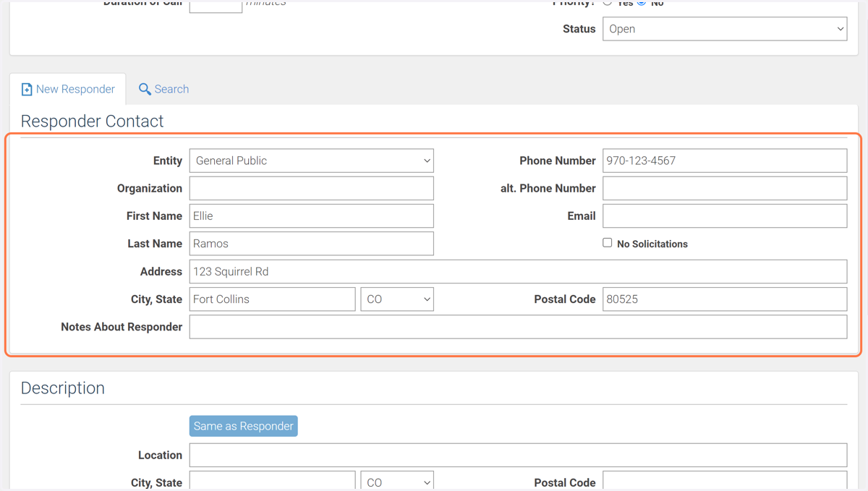Focus the alt. Phone Number field

coord(725,188)
